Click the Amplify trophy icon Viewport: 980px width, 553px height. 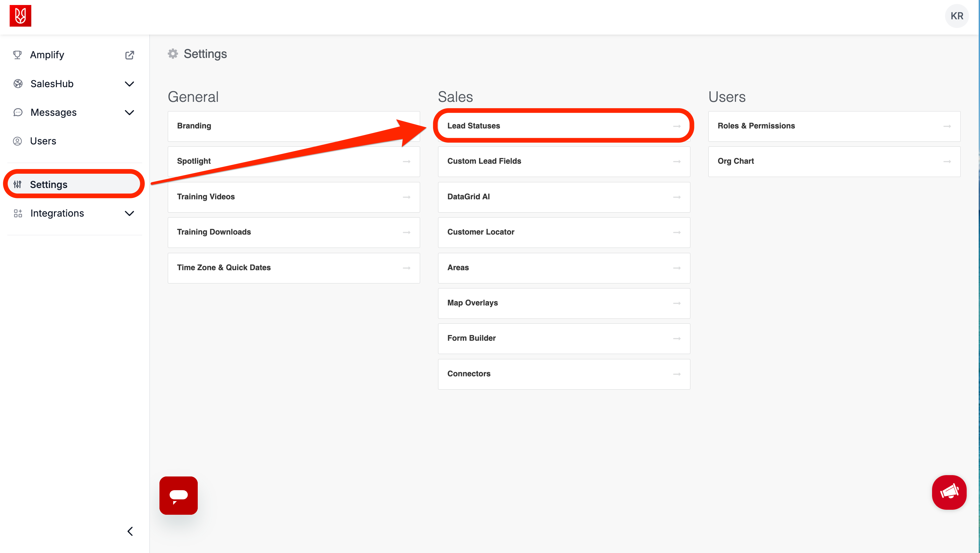click(18, 55)
